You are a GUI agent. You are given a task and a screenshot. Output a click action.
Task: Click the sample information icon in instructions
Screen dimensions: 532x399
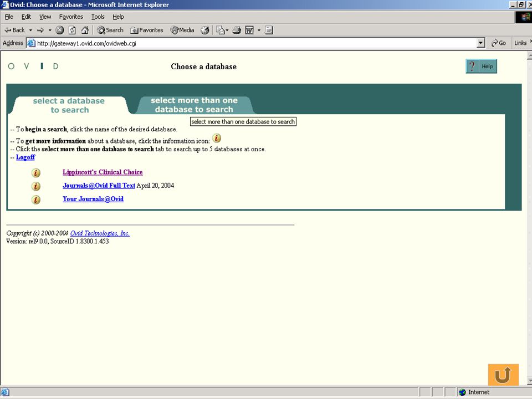coord(217,139)
